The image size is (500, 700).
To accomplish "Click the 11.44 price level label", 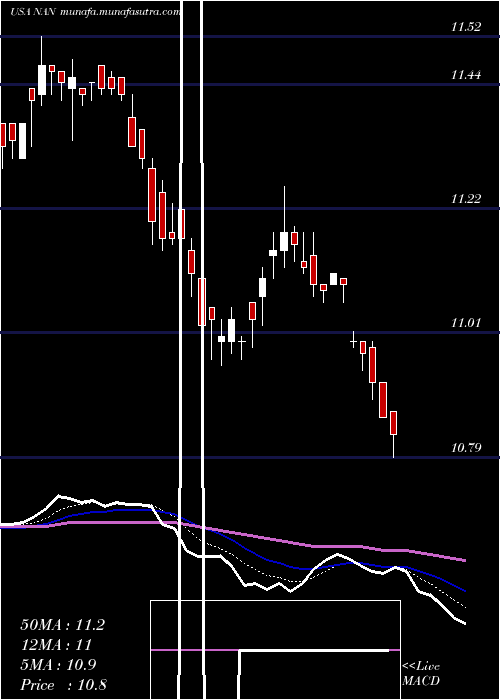I will [x=466, y=75].
